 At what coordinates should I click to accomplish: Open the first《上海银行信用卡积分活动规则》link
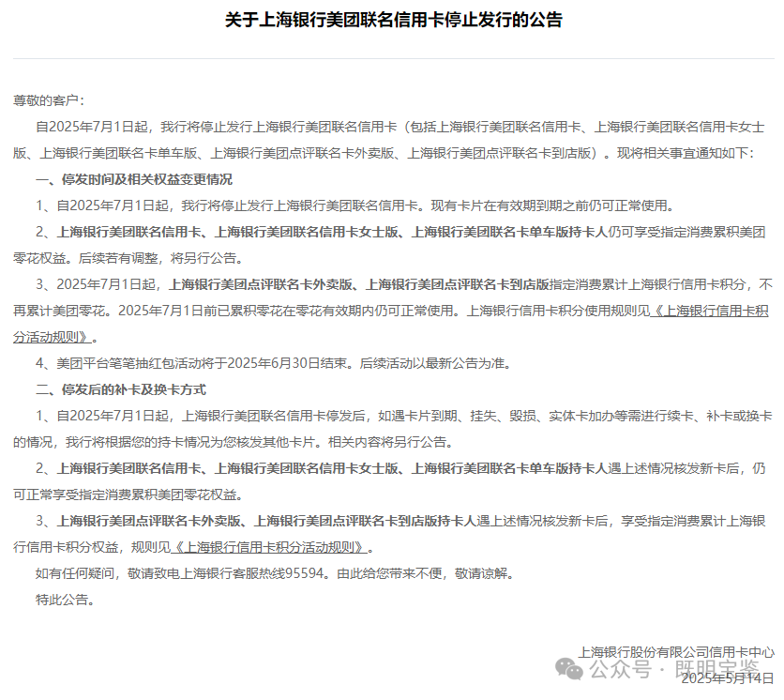(708, 311)
